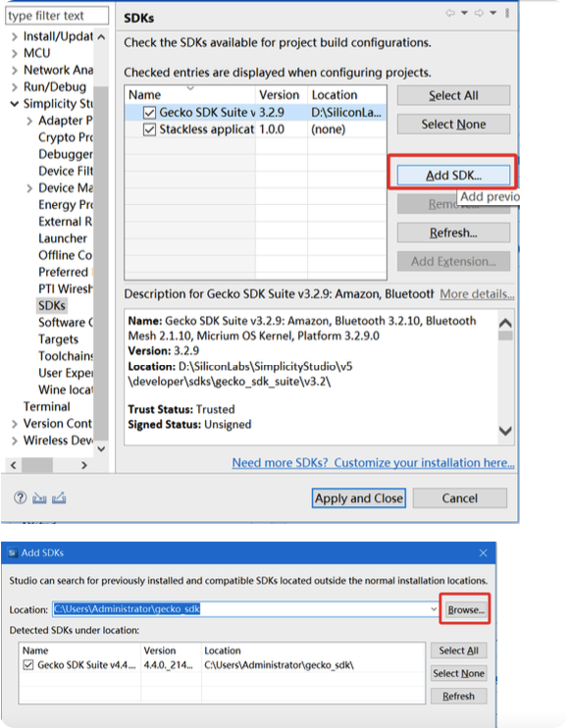Click the export preferences icon
The image size is (568, 728).
click(59, 498)
